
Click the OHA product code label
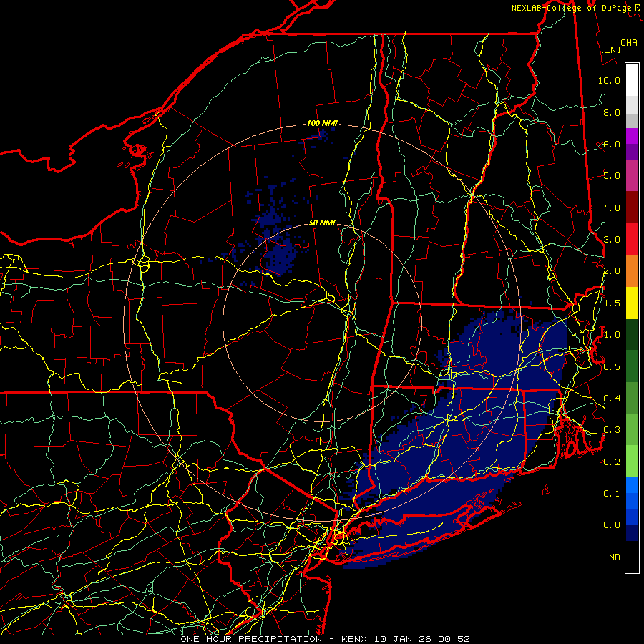[x=629, y=43]
